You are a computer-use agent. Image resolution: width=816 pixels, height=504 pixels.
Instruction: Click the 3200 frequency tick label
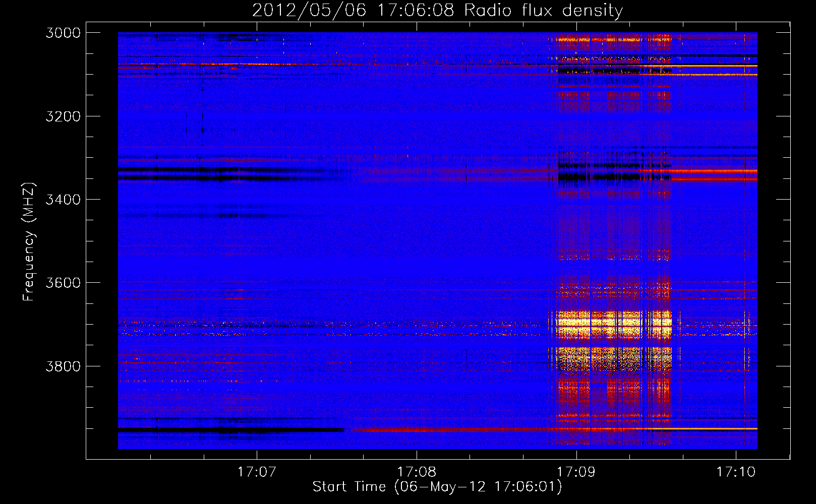tap(63, 116)
